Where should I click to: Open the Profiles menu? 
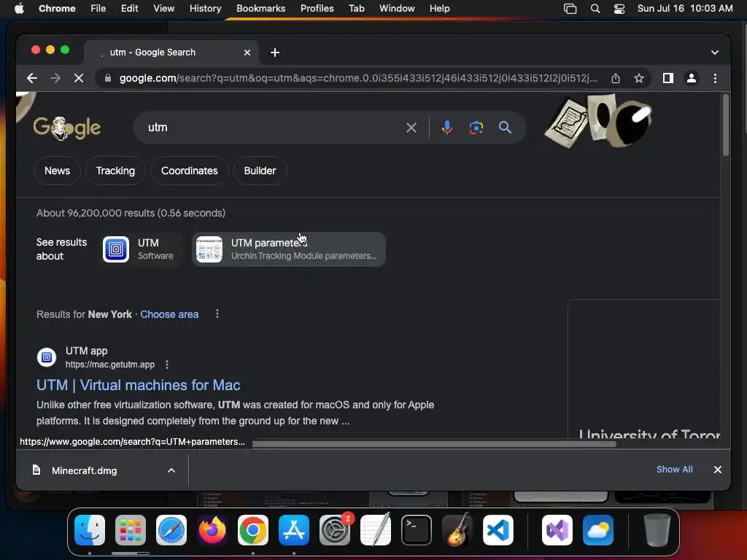(x=317, y=8)
